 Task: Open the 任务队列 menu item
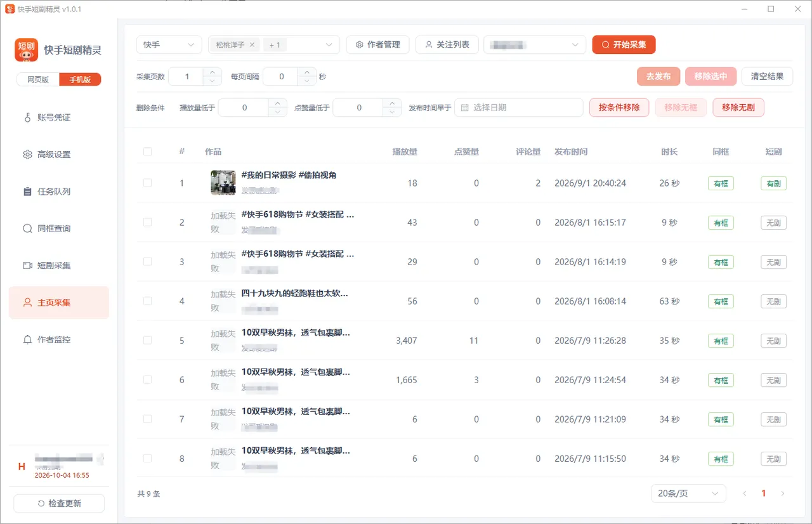click(x=59, y=192)
